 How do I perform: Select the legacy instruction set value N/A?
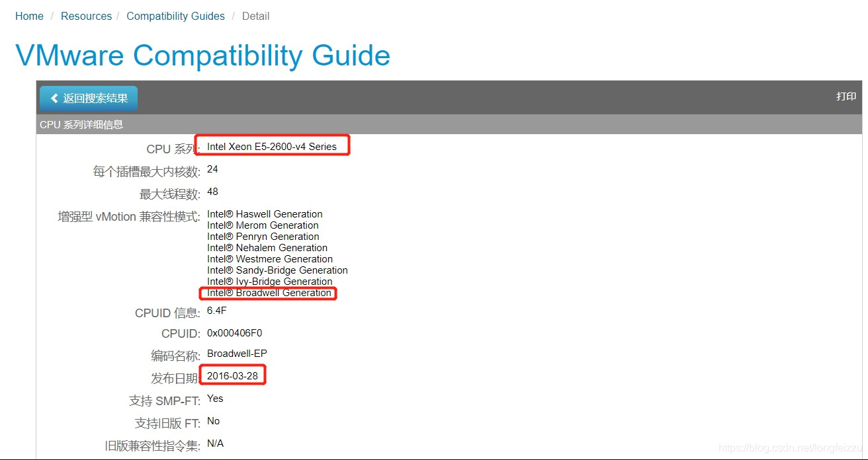pos(215,443)
